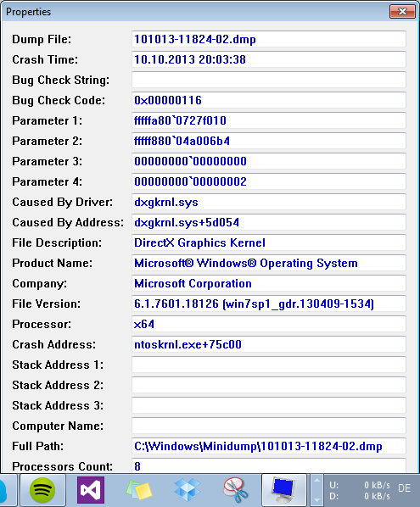Click the DE language indicator
The image size is (420, 507).
point(405,488)
